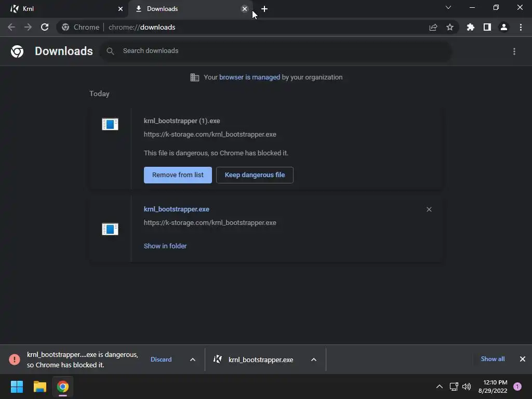Image resolution: width=532 pixels, height=399 pixels.
Task: Click the Chrome logo beside Downloads heading
Action: point(17,51)
